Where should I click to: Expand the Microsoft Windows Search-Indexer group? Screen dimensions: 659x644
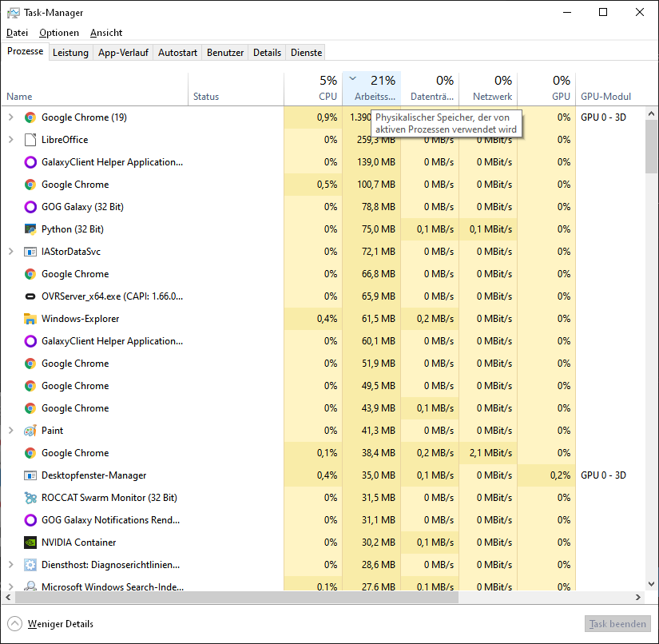pyautogui.click(x=11, y=586)
